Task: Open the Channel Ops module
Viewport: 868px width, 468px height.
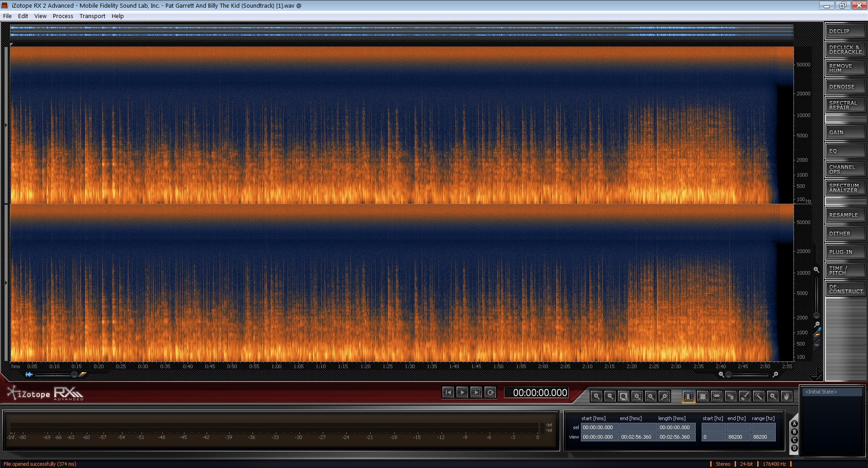Action: click(845, 169)
